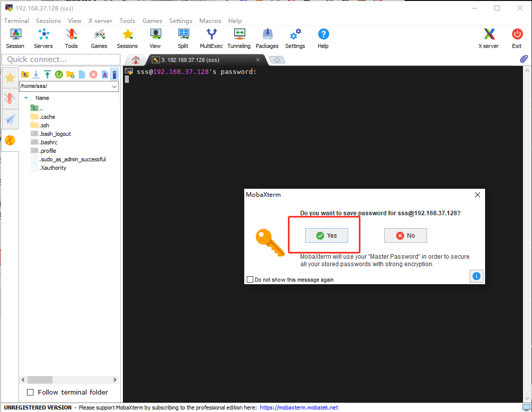This screenshot has width=532, height=412.
Task: Open the Games toolbar icon
Action: click(x=99, y=38)
